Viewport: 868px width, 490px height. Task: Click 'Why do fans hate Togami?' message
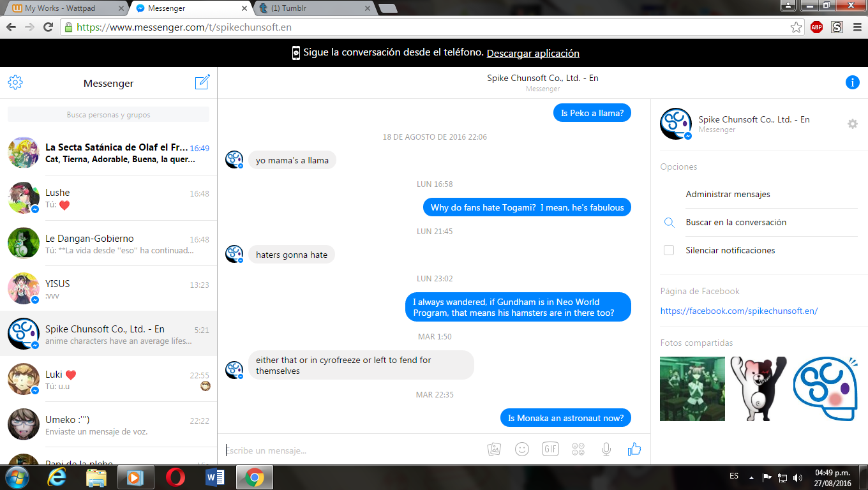click(527, 207)
